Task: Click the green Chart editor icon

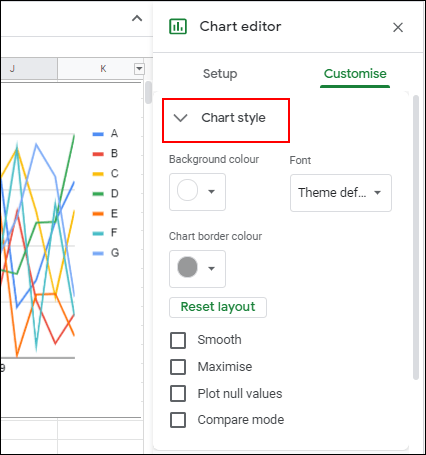Action: click(x=178, y=26)
